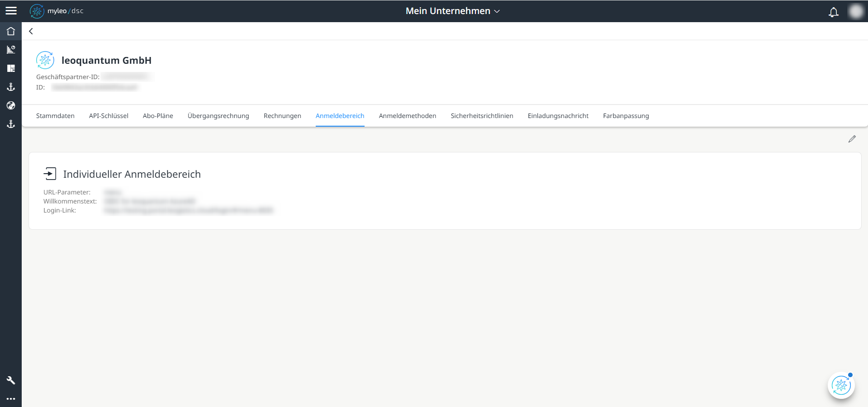
Task: Click the dashboard layout icon in sidebar
Action: [11, 68]
